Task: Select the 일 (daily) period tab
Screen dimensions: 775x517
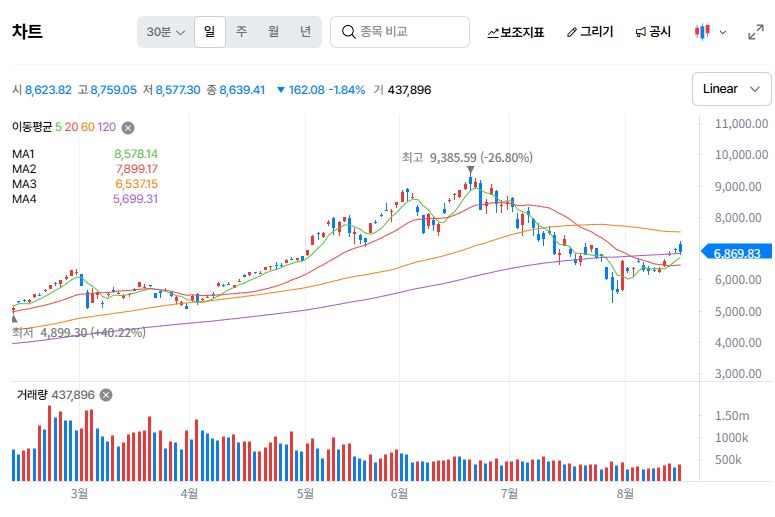Action: 210,32
